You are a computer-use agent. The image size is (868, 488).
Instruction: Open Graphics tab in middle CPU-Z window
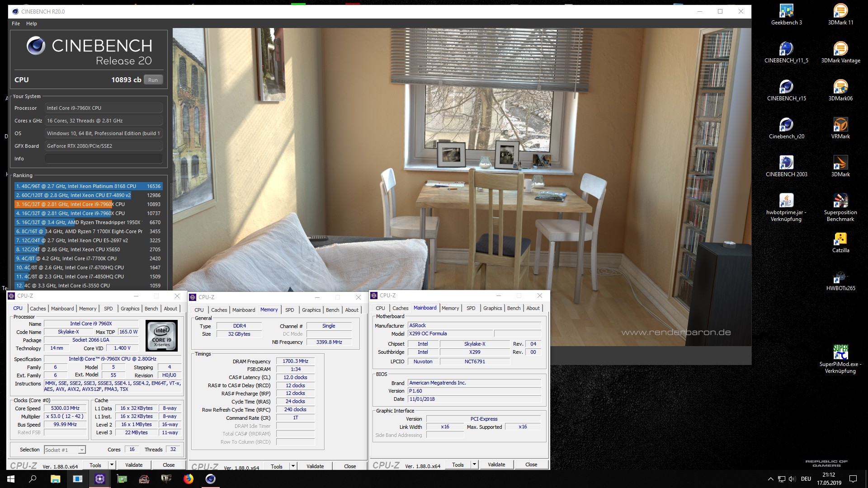[x=311, y=310]
